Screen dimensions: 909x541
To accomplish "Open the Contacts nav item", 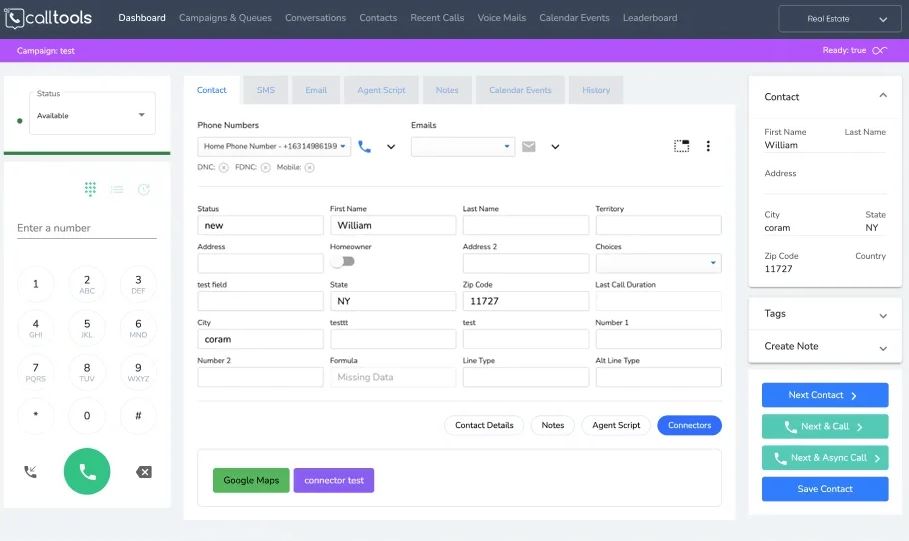I will [378, 18].
